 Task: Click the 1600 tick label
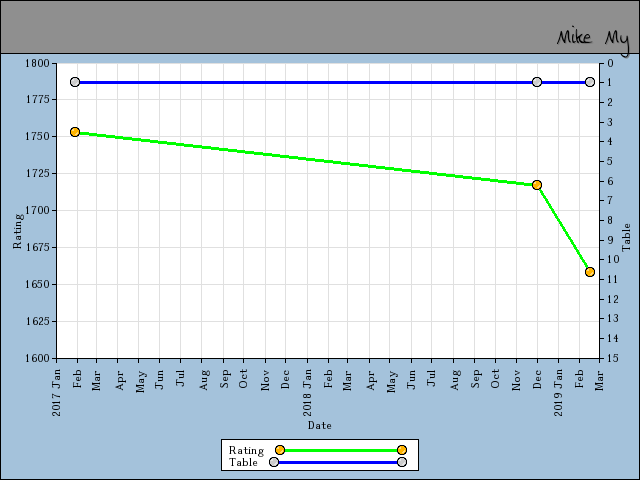38,358
